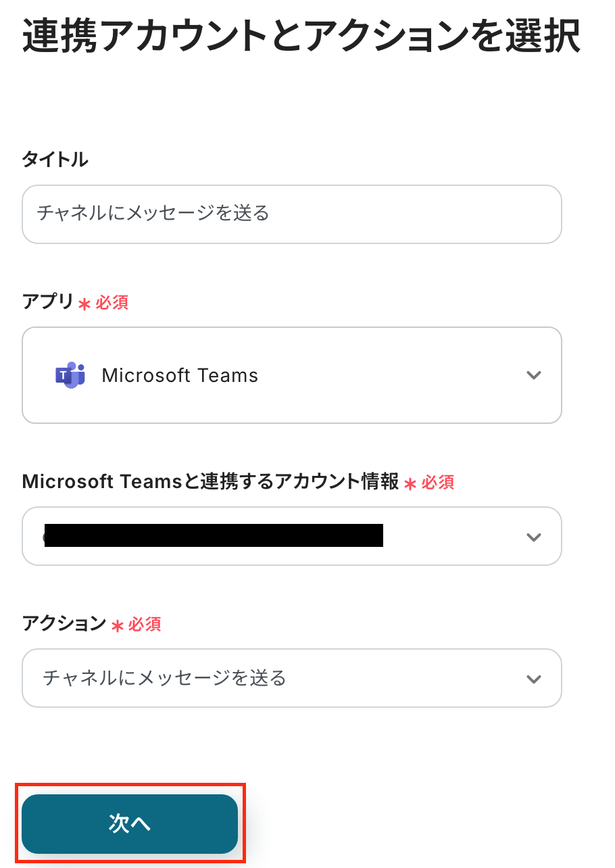Click the 必須 marker beside アプリ
Screen dimensions: 615x868
tap(112, 302)
